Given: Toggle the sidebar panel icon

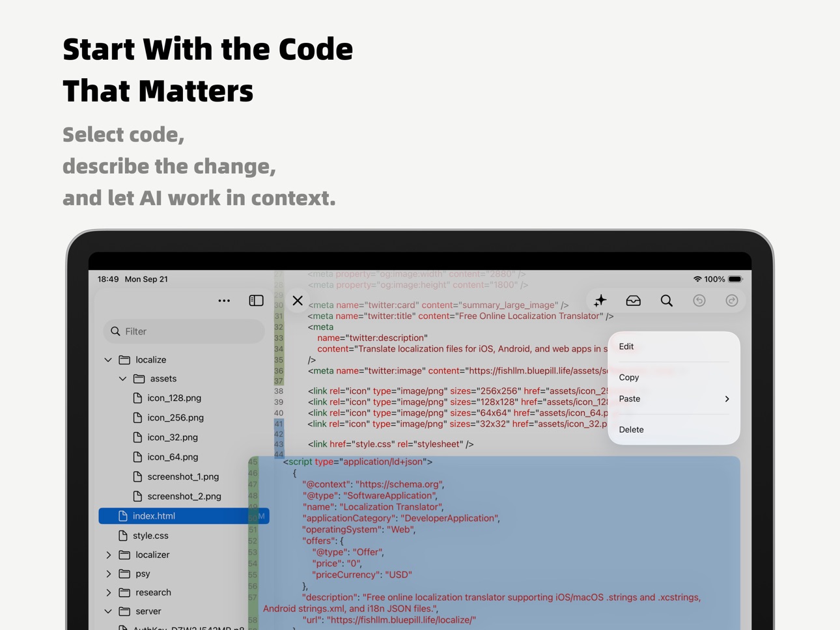Looking at the screenshot, I should [256, 301].
